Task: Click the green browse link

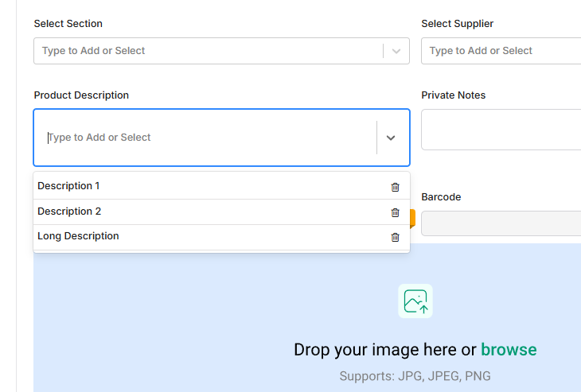Action: click(x=509, y=350)
